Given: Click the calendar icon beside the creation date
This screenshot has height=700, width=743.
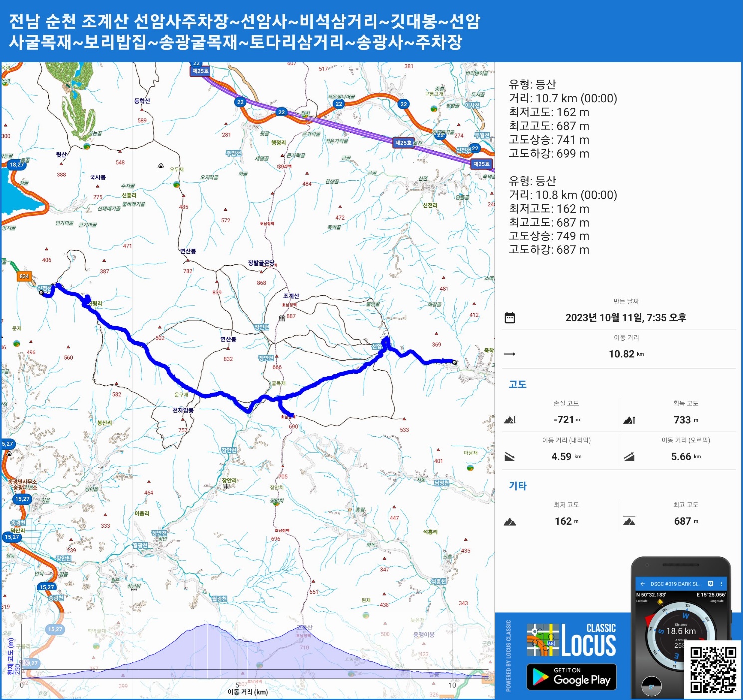Looking at the screenshot, I should [509, 318].
